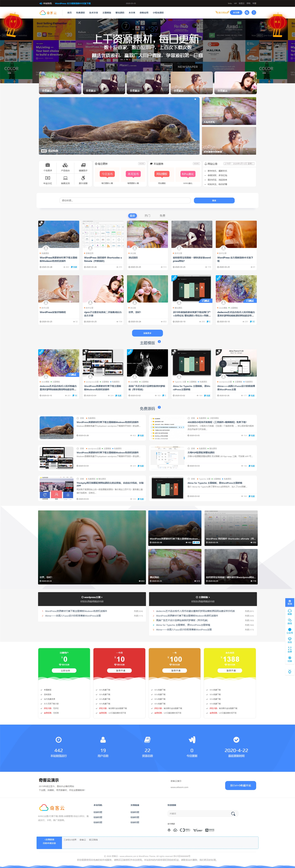
Task: Click the 想你所想 search input field
Action: point(125,200)
